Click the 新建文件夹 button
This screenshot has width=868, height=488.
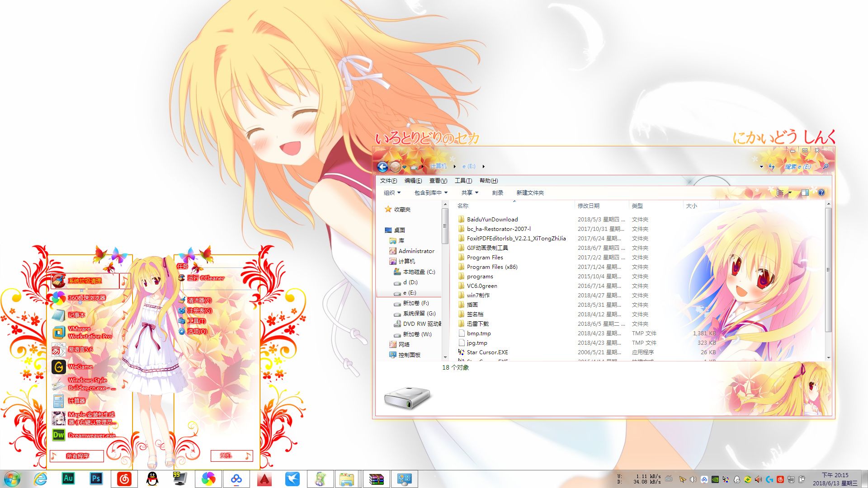pos(530,192)
